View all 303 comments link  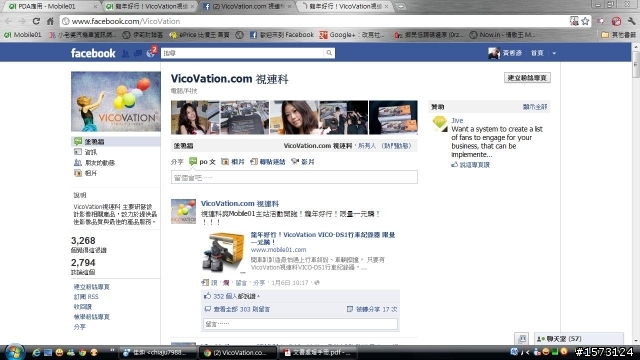point(242,309)
